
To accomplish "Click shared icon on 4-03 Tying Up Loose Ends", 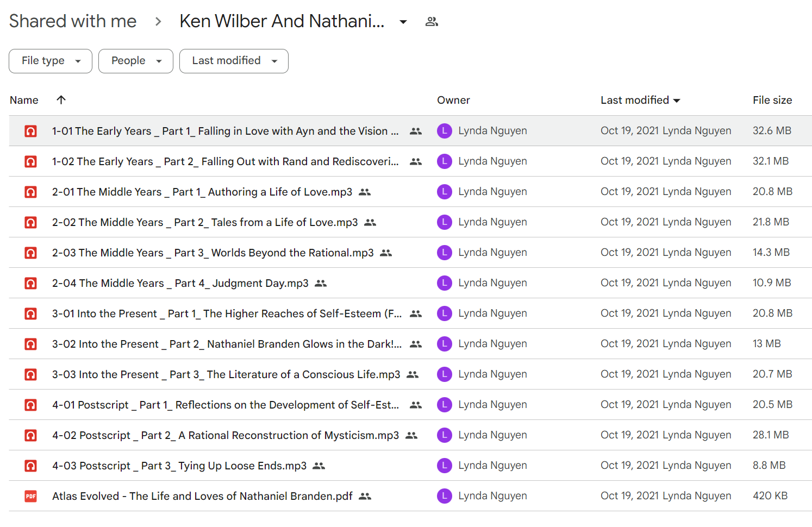I will click(319, 466).
